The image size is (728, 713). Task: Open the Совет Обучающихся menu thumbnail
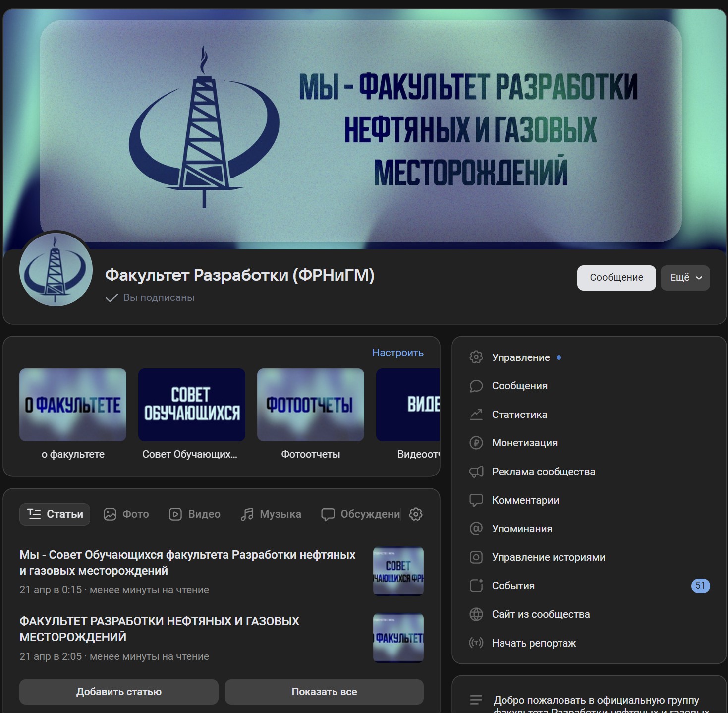[x=192, y=405]
